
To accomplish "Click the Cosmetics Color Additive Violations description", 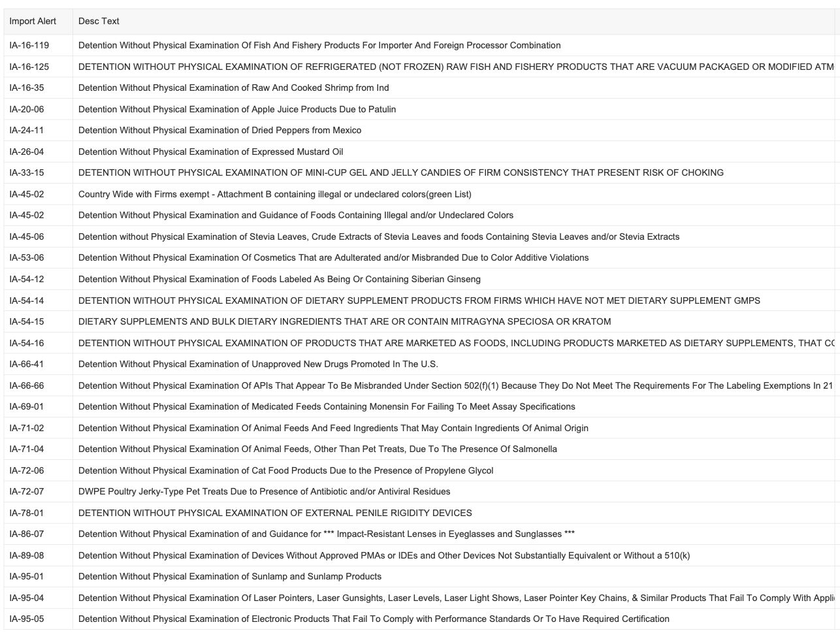I will (x=333, y=257).
